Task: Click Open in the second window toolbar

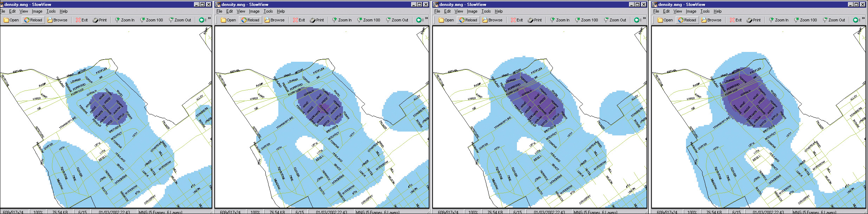Action: point(228,20)
